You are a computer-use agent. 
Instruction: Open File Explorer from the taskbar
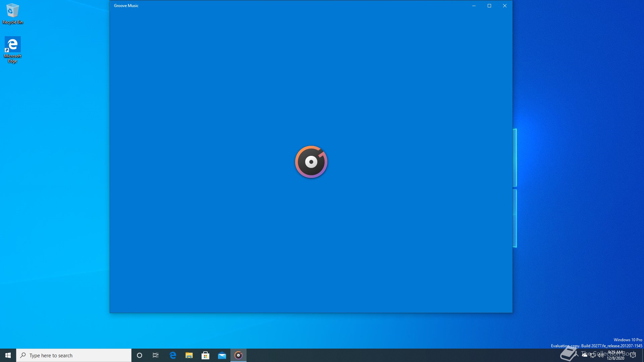189,355
